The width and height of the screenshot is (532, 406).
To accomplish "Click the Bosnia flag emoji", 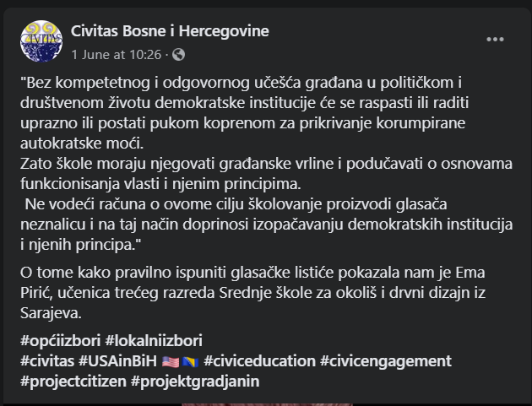I will click(x=190, y=361).
